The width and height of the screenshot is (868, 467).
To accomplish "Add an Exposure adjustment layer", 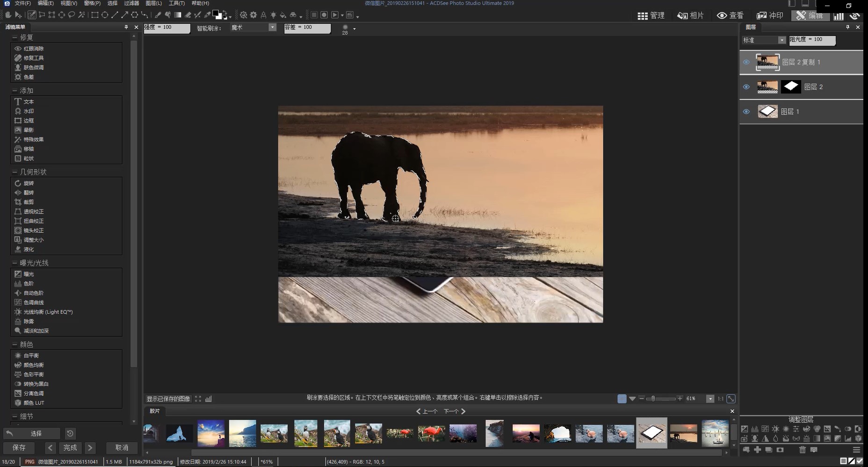I will pyautogui.click(x=745, y=429).
